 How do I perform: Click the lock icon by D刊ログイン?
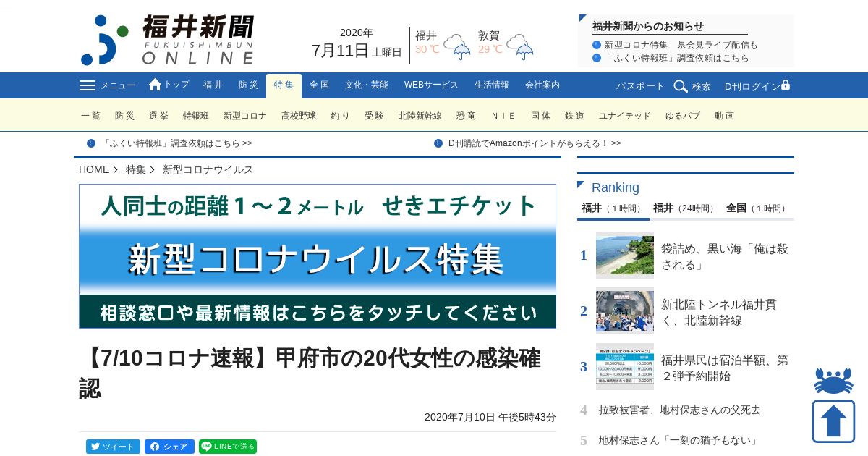point(786,85)
